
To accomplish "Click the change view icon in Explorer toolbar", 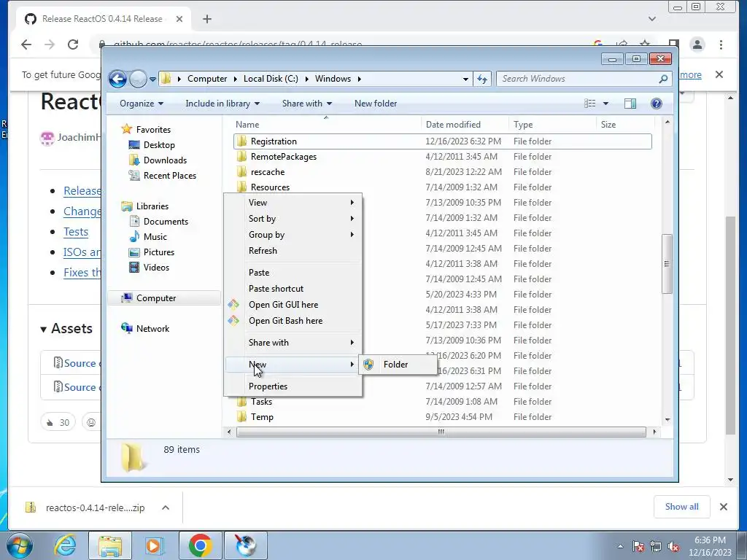I will pyautogui.click(x=589, y=104).
